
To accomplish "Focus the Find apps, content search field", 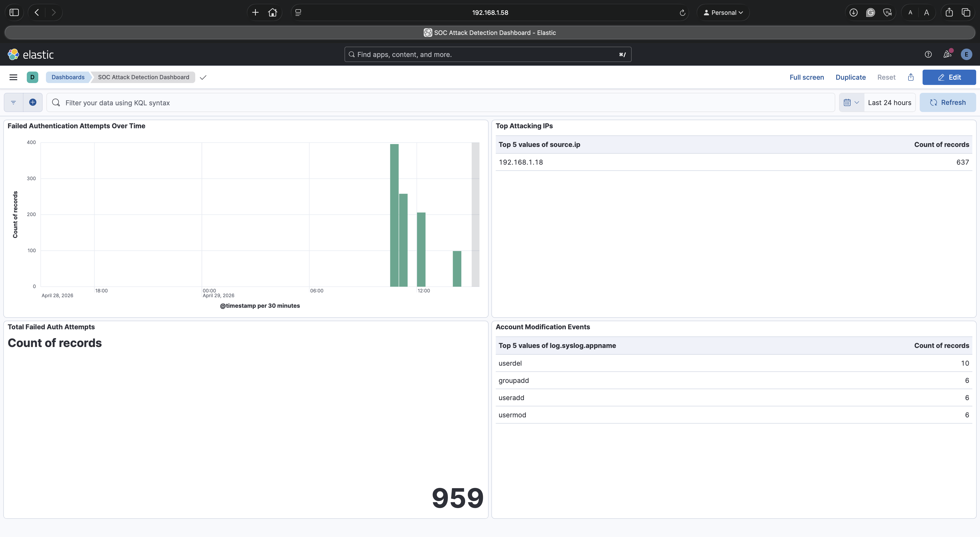I will (x=488, y=54).
